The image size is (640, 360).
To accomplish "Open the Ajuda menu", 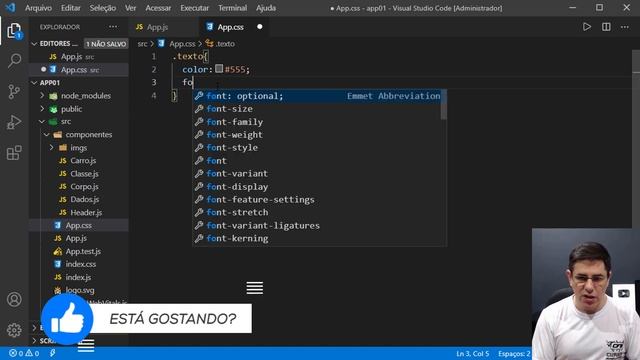I will click(x=266, y=8).
